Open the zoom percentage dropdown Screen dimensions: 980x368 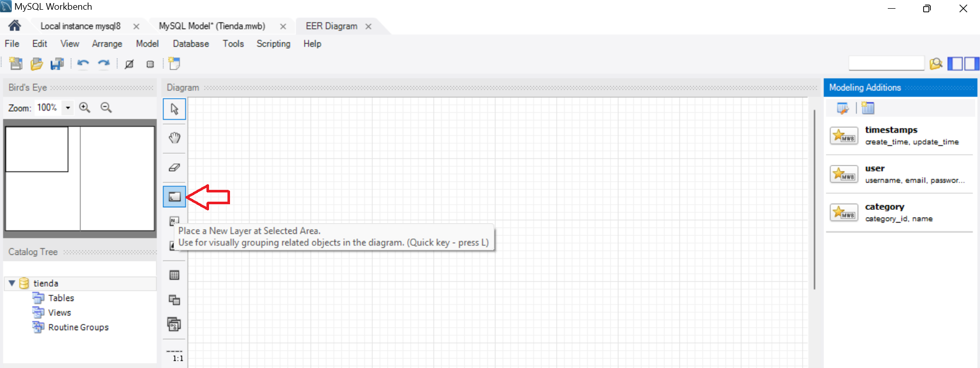pyautogui.click(x=68, y=107)
